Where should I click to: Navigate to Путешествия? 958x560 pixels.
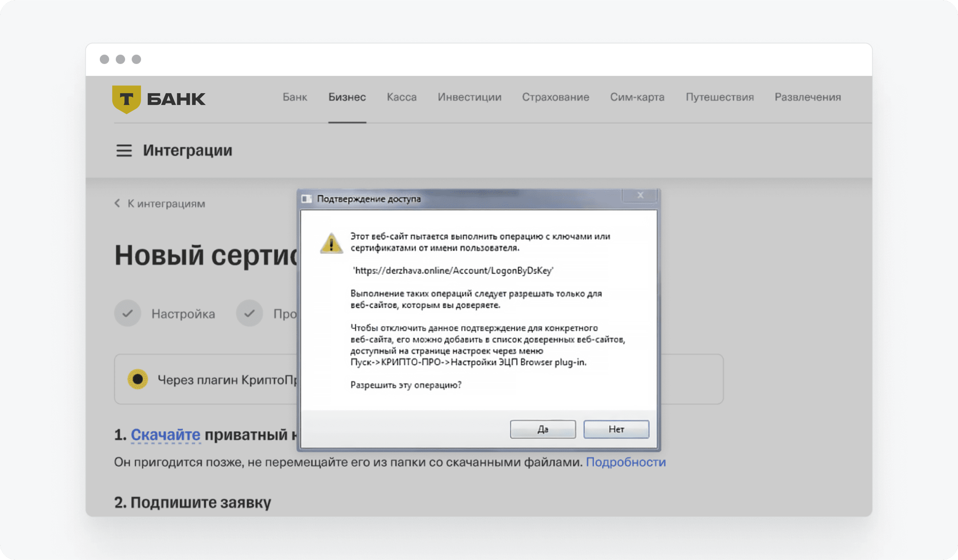pyautogui.click(x=720, y=97)
